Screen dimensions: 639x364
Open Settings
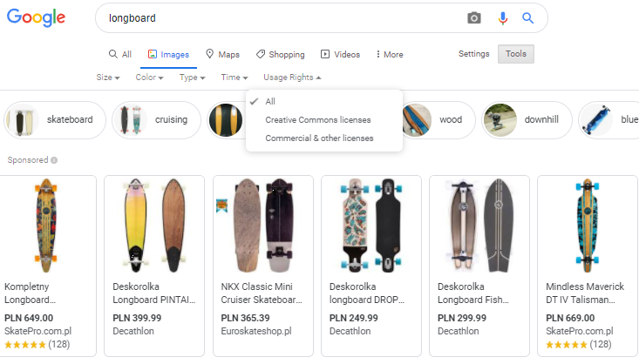point(473,54)
